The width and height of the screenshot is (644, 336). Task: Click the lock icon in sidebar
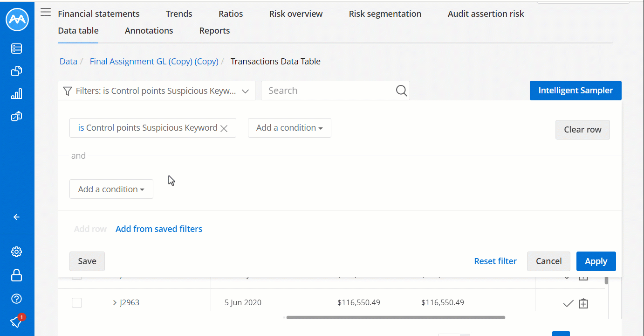tap(17, 275)
